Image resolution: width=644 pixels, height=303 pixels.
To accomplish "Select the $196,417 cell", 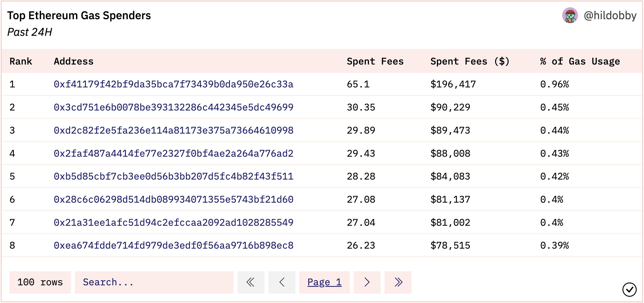I will click(x=453, y=84).
